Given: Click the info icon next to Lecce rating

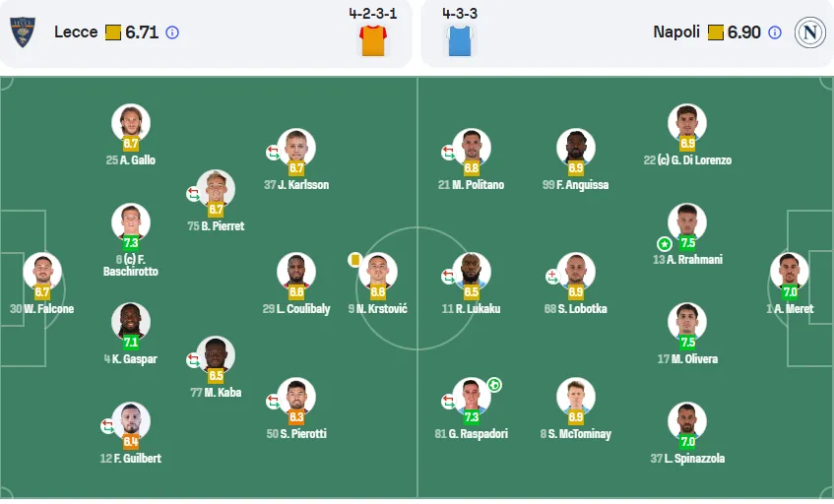Looking at the screenshot, I should tap(172, 32).
